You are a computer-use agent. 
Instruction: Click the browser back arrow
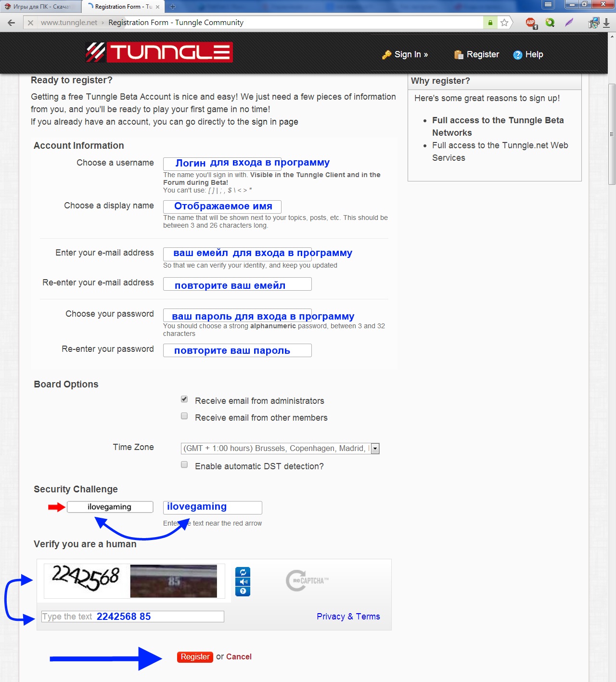coord(12,23)
